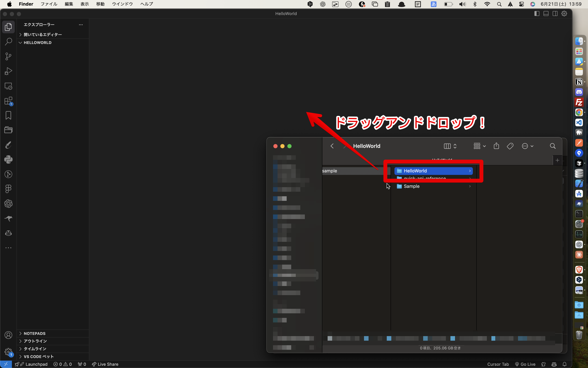Open the Apple menu
Screen dimensions: 588x368
pyautogui.click(x=9, y=4)
